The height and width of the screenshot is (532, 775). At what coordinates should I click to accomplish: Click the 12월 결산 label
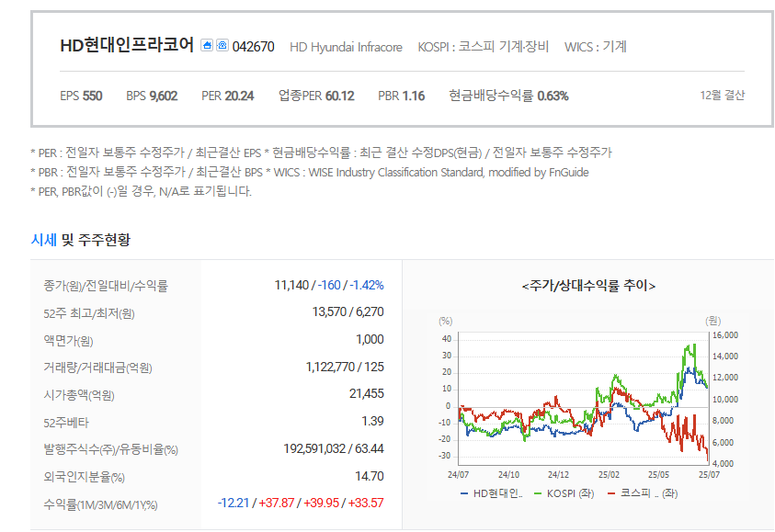click(722, 95)
